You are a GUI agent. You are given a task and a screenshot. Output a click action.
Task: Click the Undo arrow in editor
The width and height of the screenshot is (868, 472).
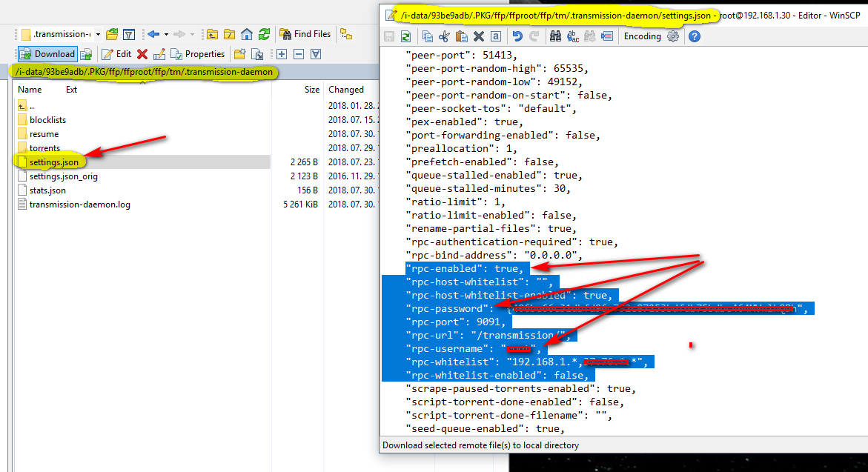(x=517, y=36)
